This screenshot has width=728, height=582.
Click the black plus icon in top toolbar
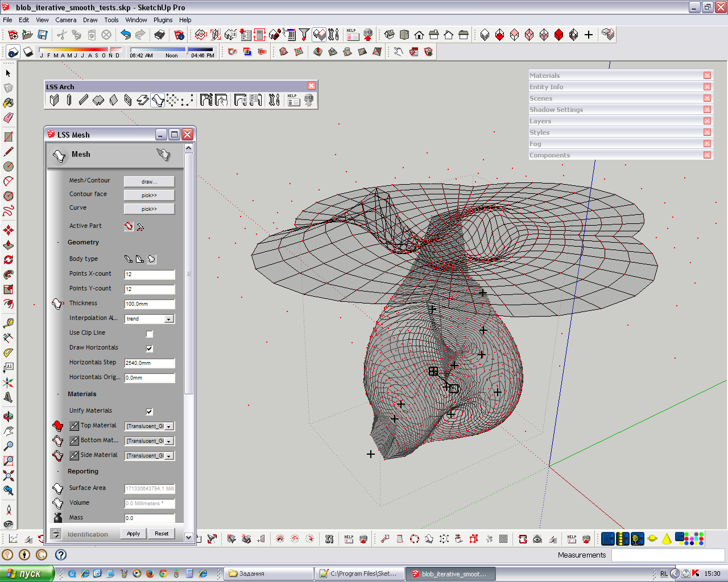coord(589,35)
